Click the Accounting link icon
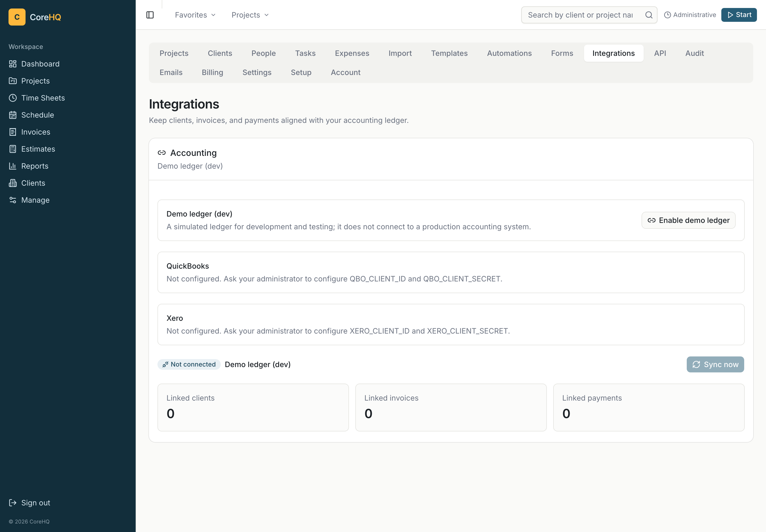766x532 pixels. 162,153
